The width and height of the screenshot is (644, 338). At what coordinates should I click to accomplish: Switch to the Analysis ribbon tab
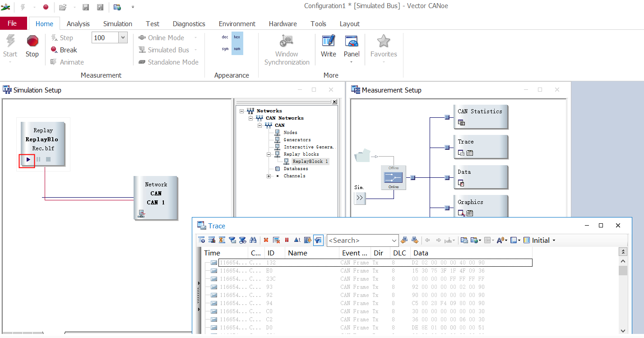click(x=78, y=24)
